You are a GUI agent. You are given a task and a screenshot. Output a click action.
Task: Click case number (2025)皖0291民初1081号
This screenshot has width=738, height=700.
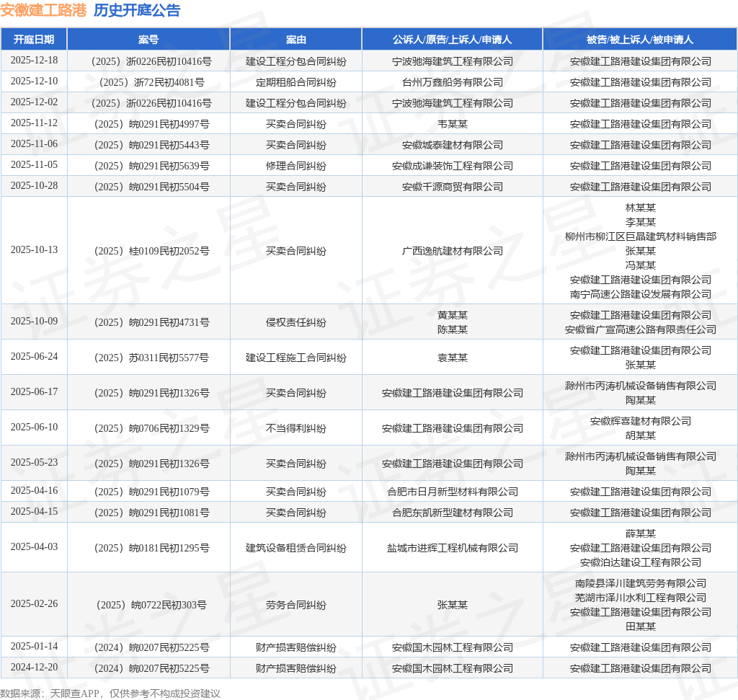point(151,513)
